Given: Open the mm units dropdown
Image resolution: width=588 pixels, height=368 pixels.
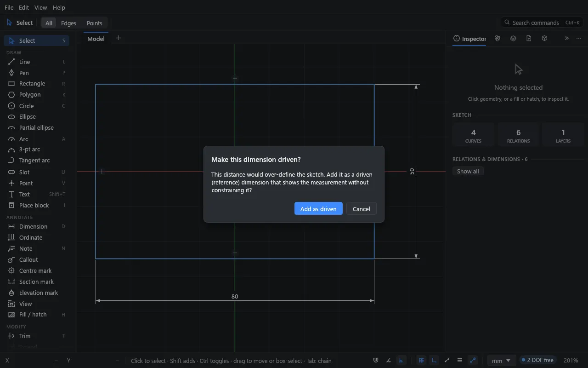Looking at the screenshot, I should click(501, 361).
